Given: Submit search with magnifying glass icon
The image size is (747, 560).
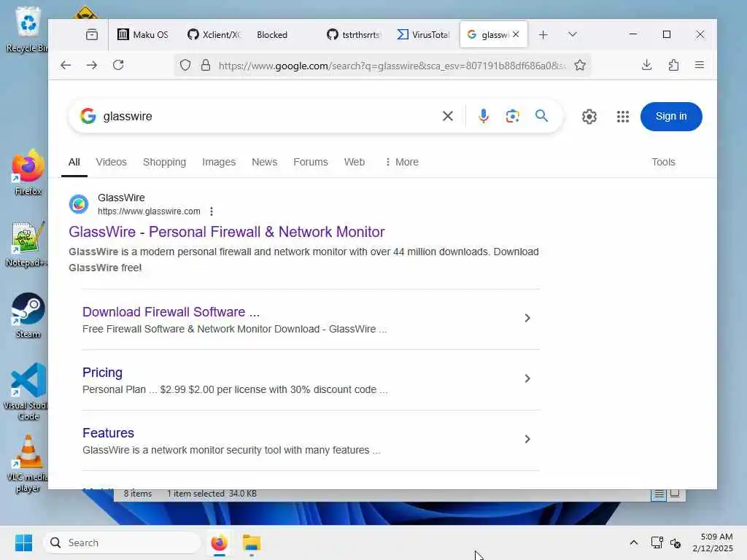Looking at the screenshot, I should click(541, 116).
